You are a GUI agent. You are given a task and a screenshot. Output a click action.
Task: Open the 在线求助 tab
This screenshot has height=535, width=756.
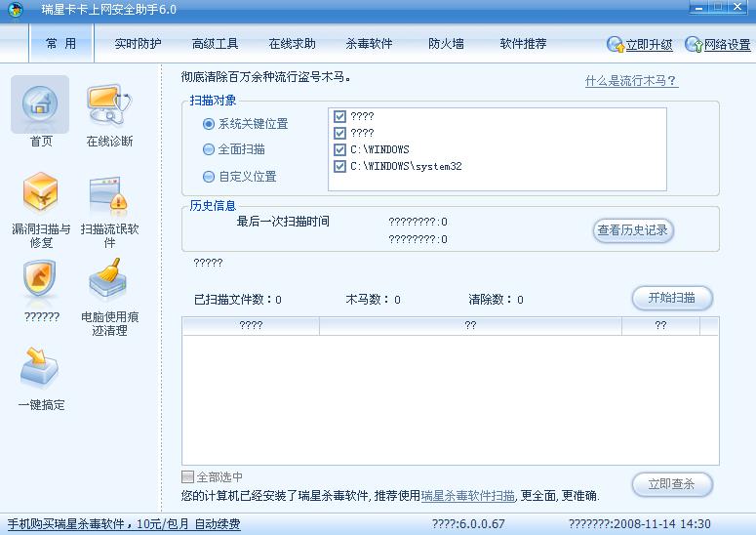(x=293, y=44)
